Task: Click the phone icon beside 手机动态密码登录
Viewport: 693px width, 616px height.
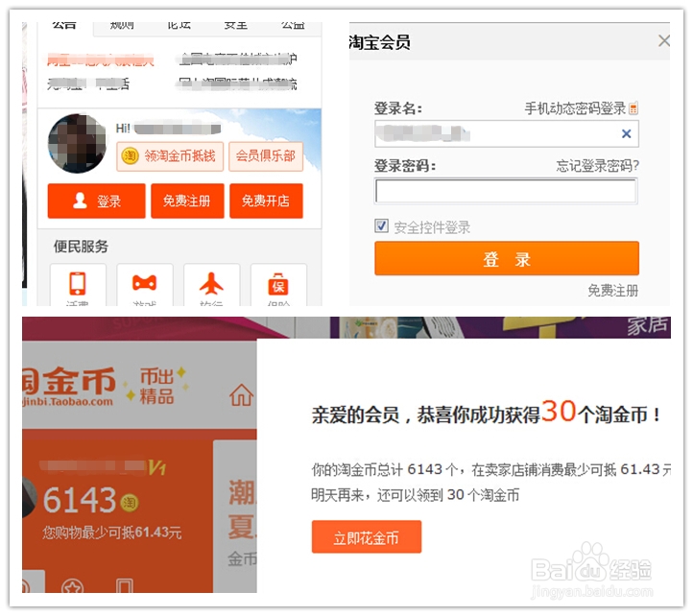Action: (633, 108)
